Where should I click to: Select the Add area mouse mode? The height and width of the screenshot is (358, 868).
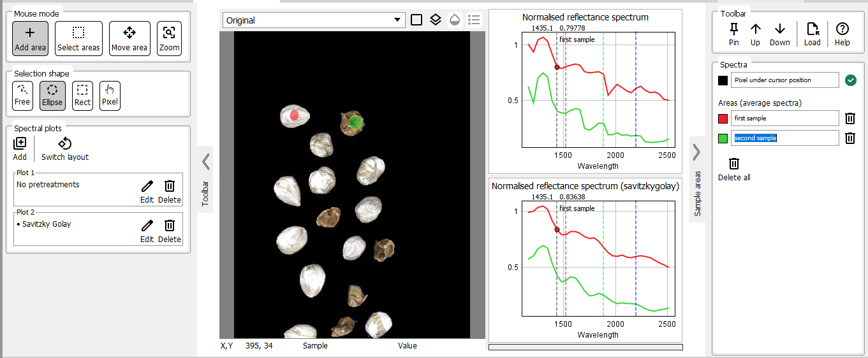coord(30,38)
